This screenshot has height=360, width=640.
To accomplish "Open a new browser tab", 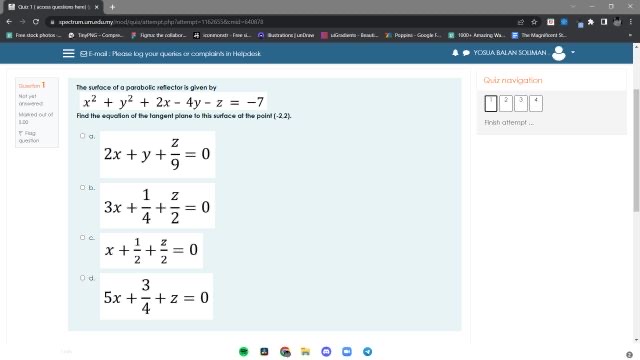I will click(x=112, y=7).
